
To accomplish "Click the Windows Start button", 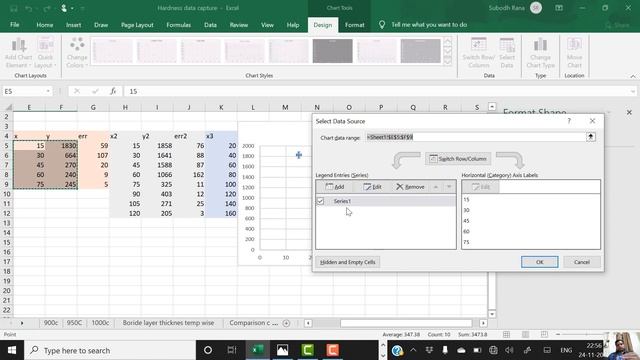I will pyautogui.click(x=11, y=350).
